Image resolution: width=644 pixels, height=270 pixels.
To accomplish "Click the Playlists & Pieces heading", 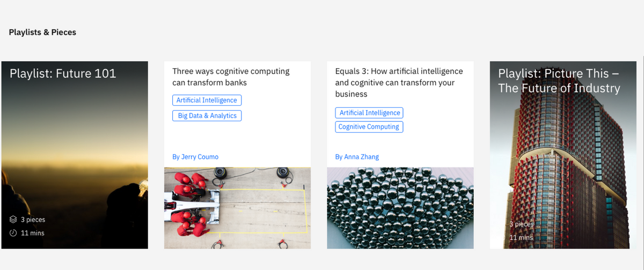I will click(42, 32).
